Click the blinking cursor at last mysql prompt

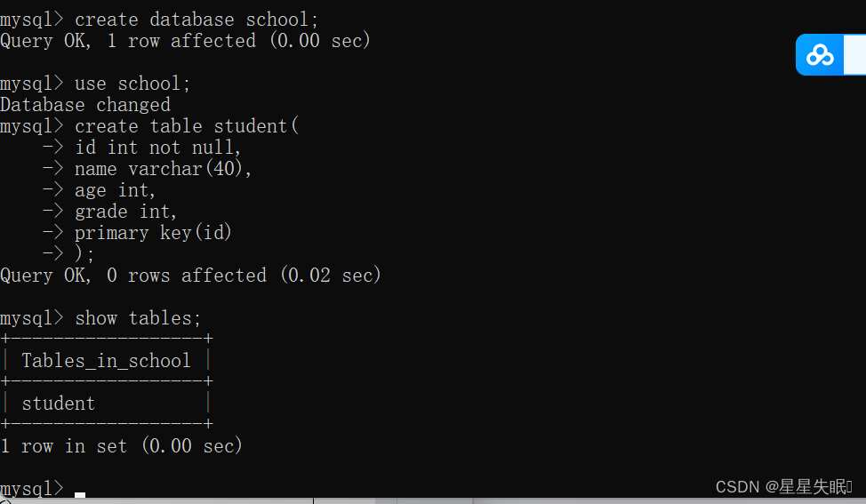80,494
